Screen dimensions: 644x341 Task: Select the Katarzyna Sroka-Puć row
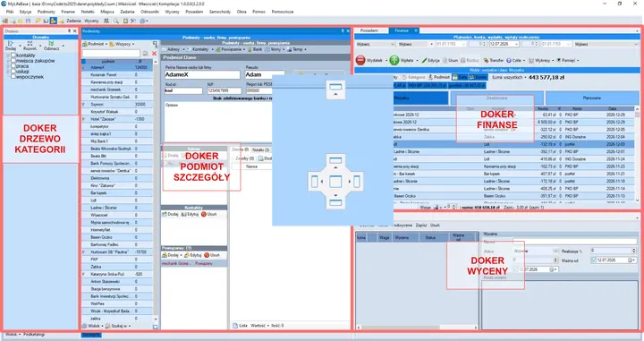click(x=117, y=274)
